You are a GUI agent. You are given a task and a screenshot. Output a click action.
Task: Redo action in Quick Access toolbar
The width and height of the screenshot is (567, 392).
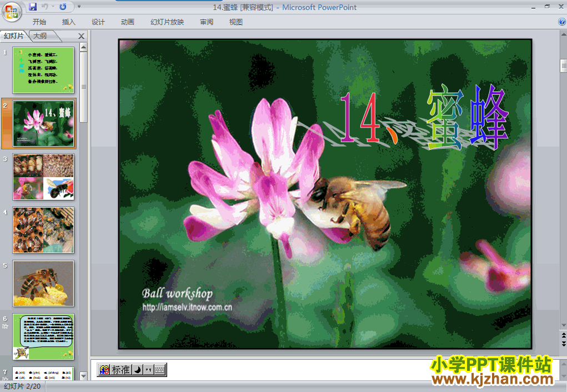63,7
